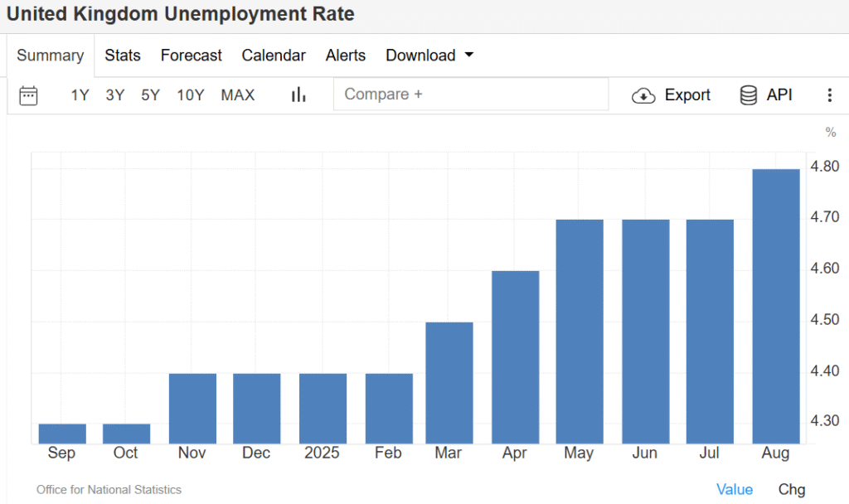
Task: Switch chart to Chg view
Action: tap(791, 490)
